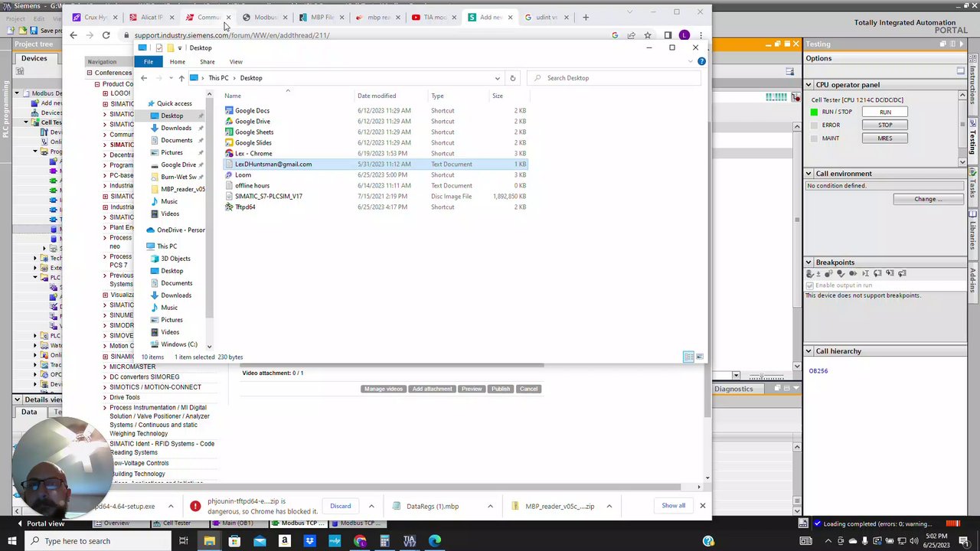
Task: Open Dropbox from the taskbar
Action: 309,541
